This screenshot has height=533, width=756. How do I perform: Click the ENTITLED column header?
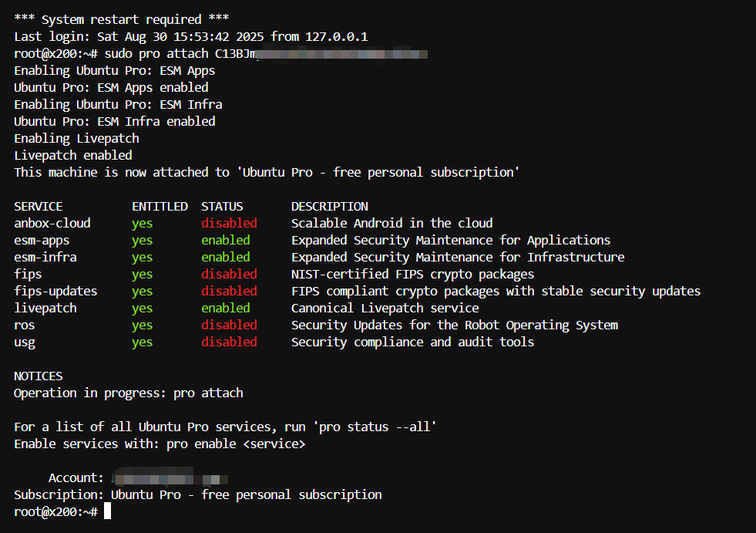point(160,206)
